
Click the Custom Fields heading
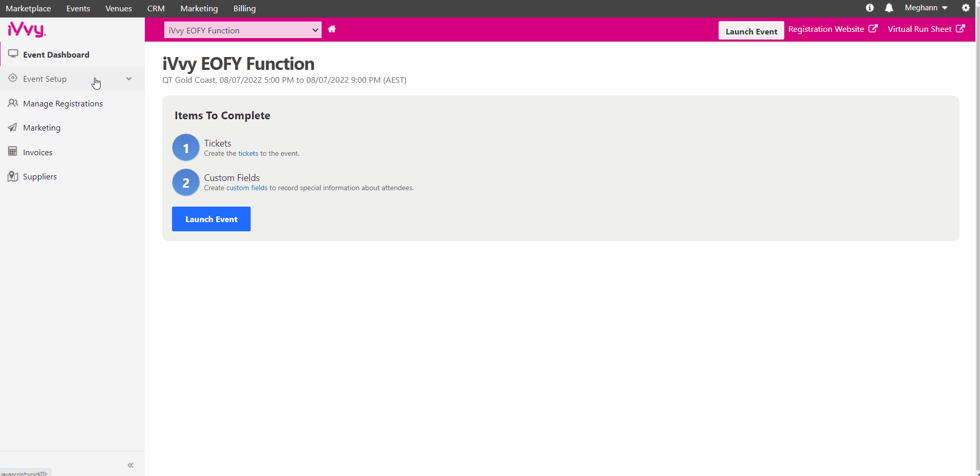pyautogui.click(x=232, y=178)
